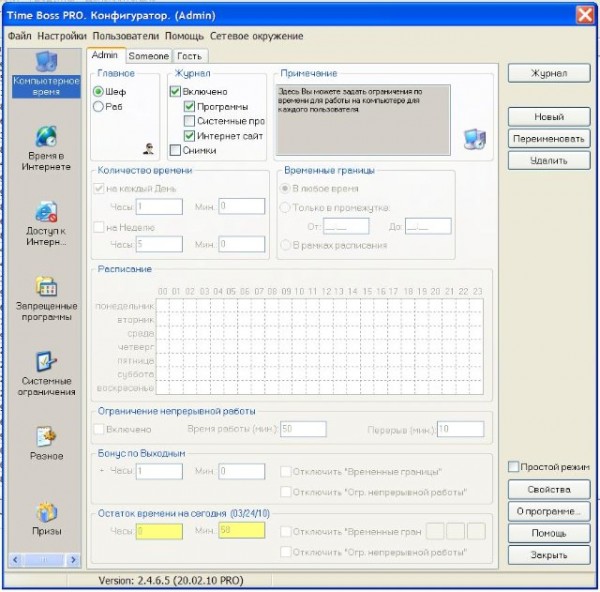Click the weekly Часы input field
The image size is (600, 592).
159,244
